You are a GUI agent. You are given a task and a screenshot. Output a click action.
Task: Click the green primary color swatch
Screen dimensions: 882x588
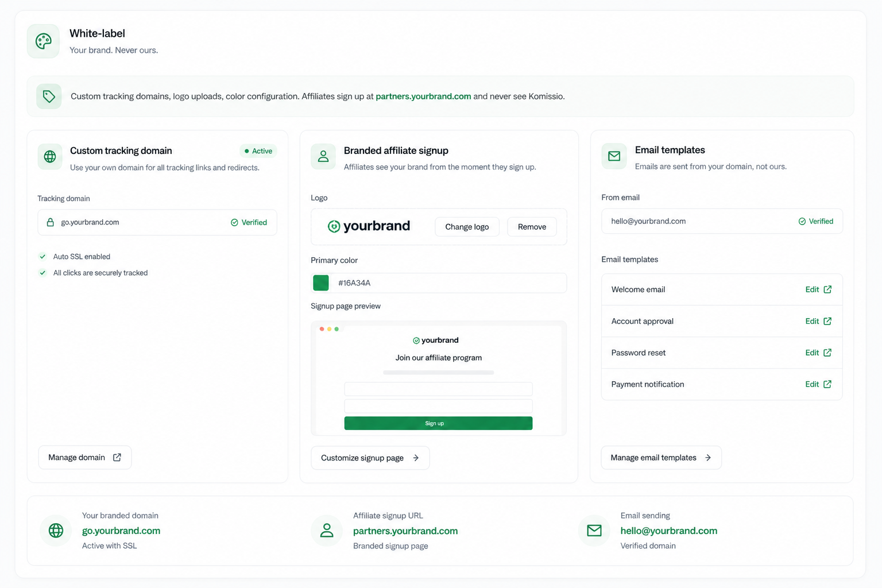(x=321, y=283)
